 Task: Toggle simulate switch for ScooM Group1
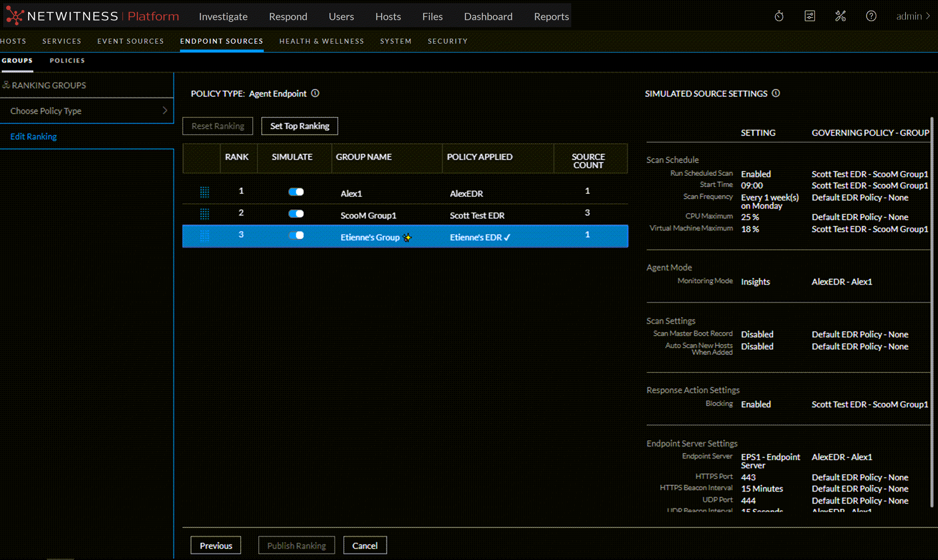pos(296,214)
